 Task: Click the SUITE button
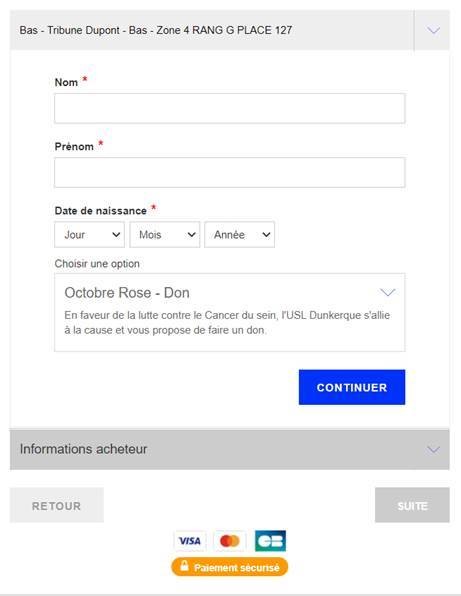coord(412,506)
